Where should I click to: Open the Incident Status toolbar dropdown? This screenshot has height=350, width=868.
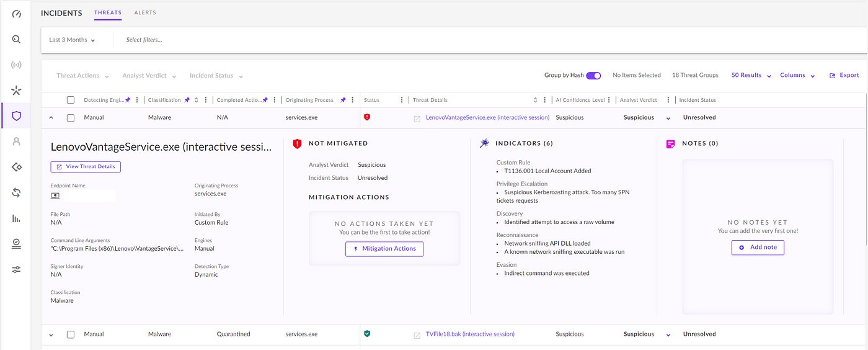coord(216,76)
